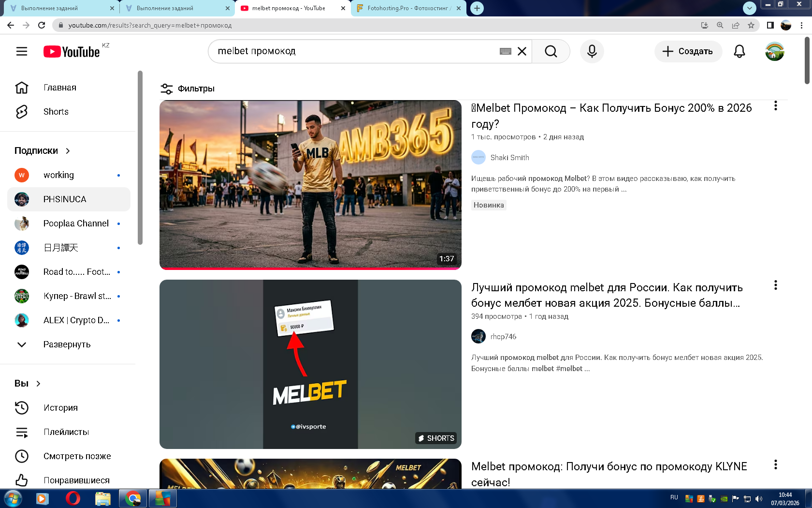
Task: Open the account avatar menu
Action: click(774, 51)
